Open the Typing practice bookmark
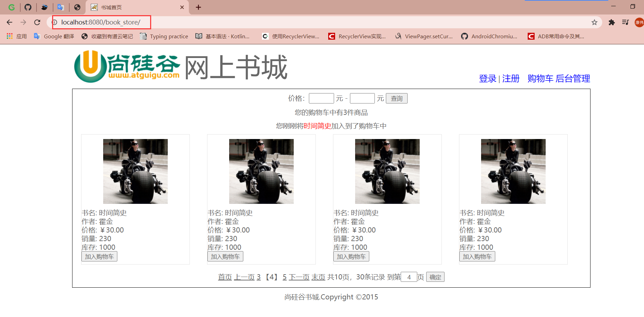 [164, 36]
